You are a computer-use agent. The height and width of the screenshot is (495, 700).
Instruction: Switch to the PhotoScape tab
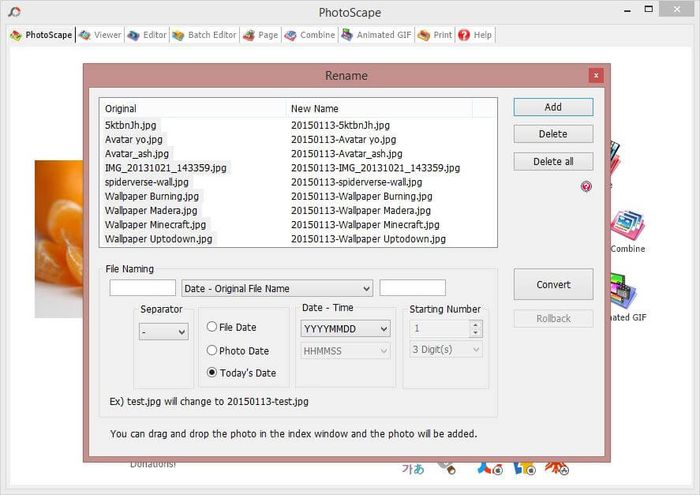(41, 35)
